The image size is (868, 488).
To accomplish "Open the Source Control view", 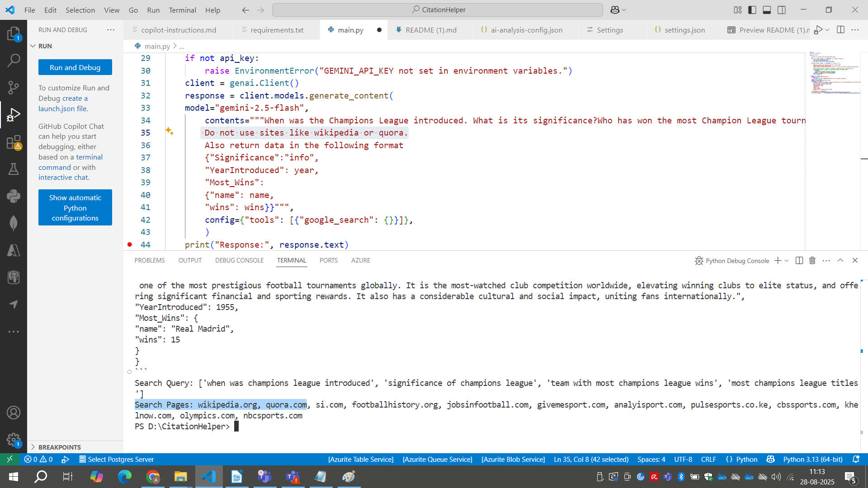I will (14, 87).
